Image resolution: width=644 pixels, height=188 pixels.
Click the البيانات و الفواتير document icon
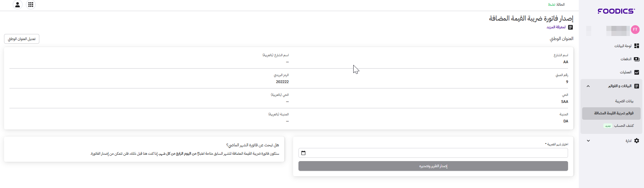636,86
